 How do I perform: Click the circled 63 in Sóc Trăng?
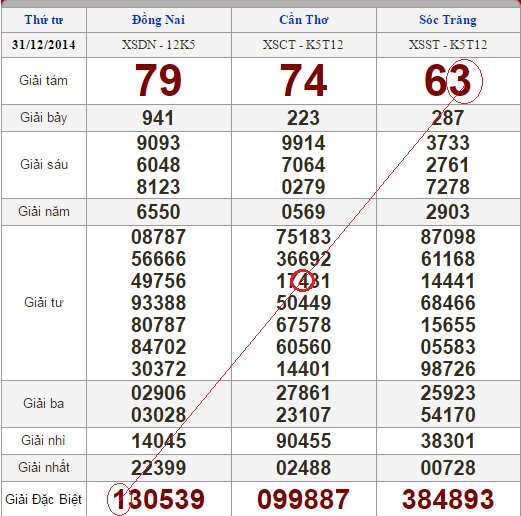448,81
